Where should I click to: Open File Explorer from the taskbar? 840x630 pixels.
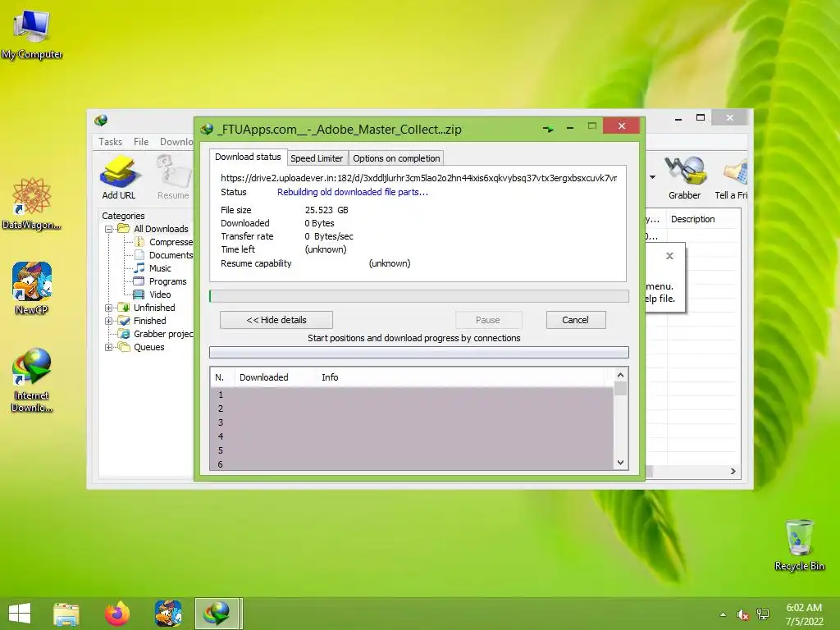[66, 614]
